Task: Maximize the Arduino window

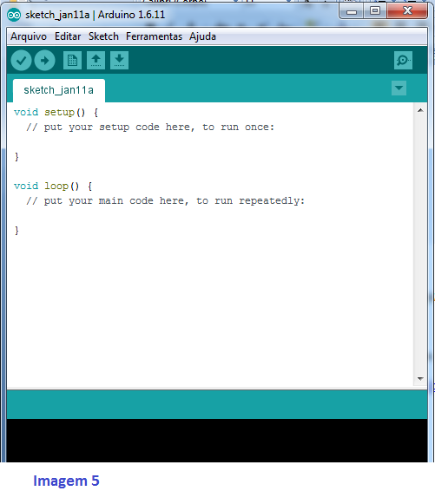Action: [375, 11]
